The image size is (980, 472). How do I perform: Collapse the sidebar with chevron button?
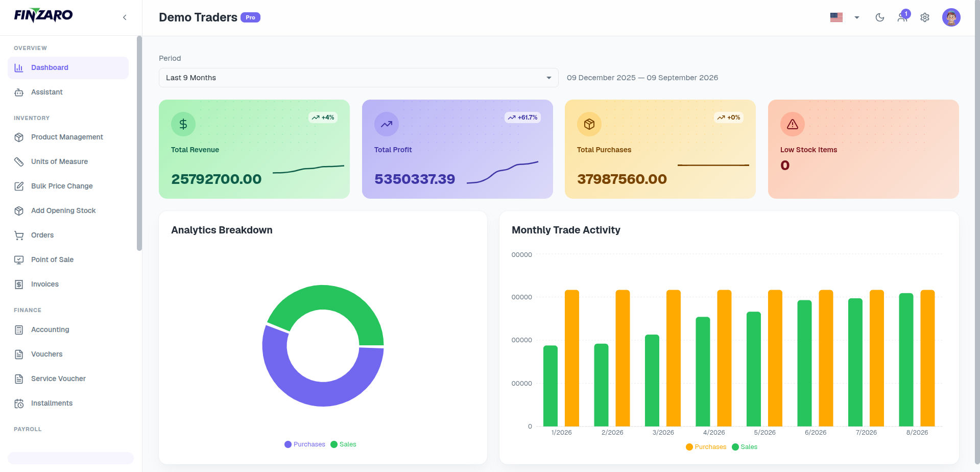coord(125,17)
